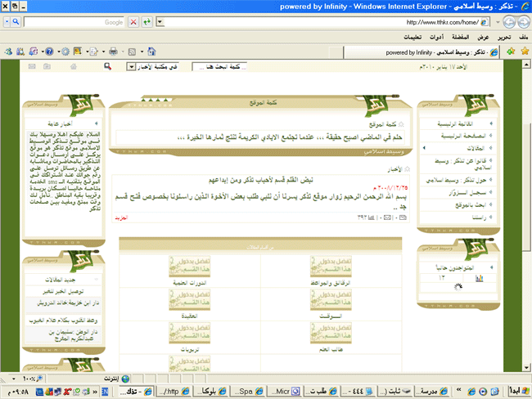Enter the 'الدورات العلمية' section button
The width and height of the screenshot is (532, 399).
point(190,268)
